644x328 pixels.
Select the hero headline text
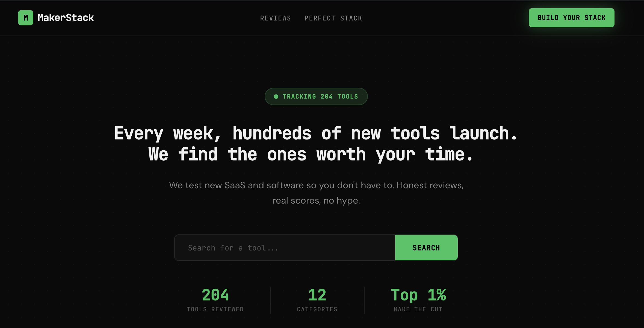pyautogui.click(x=316, y=143)
